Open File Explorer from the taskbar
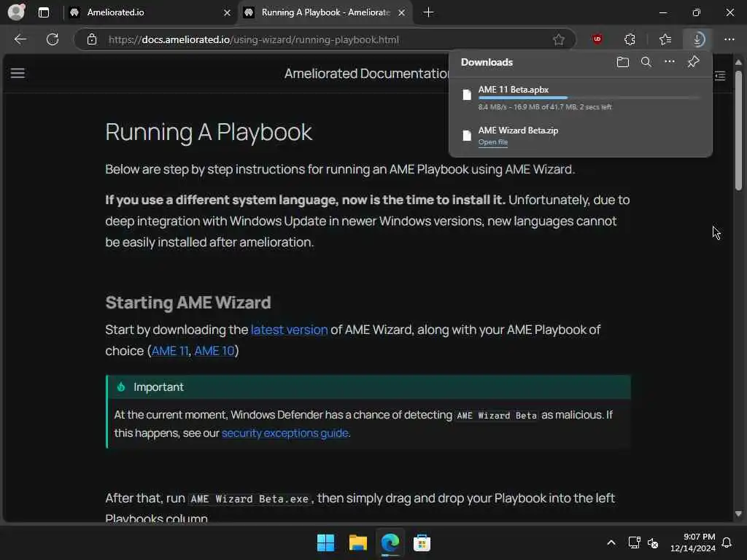 357,542
